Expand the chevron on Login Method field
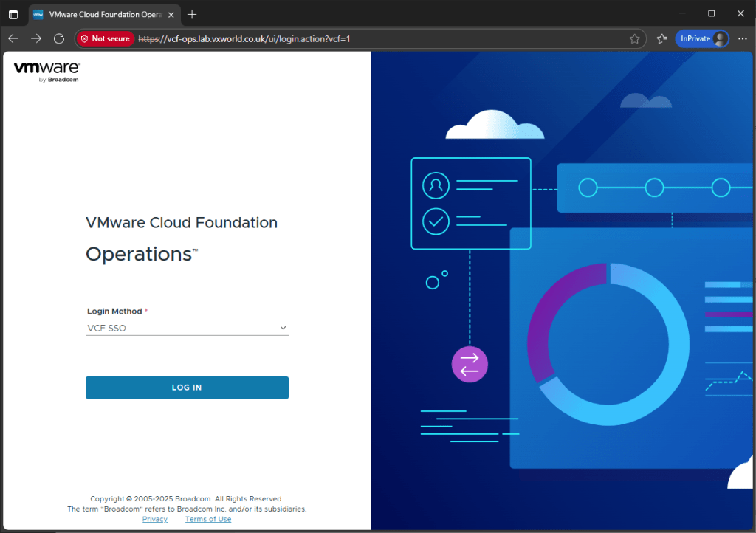 click(x=282, y=328)
